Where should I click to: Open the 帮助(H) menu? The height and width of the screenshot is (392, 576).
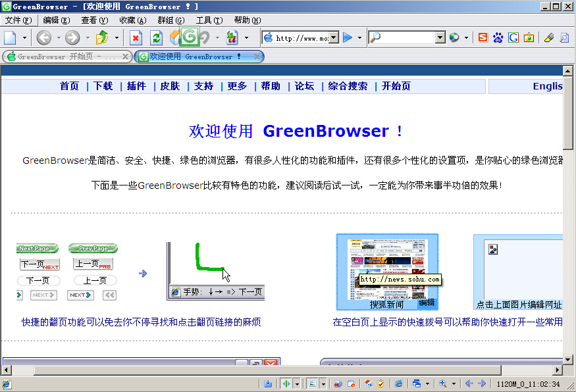pos(248,20)
